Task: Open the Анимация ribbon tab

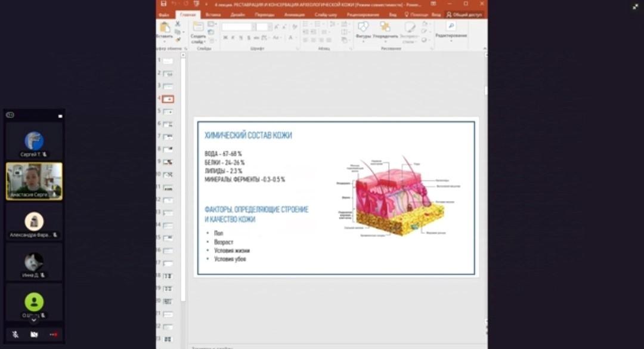Action: [294, 14]
